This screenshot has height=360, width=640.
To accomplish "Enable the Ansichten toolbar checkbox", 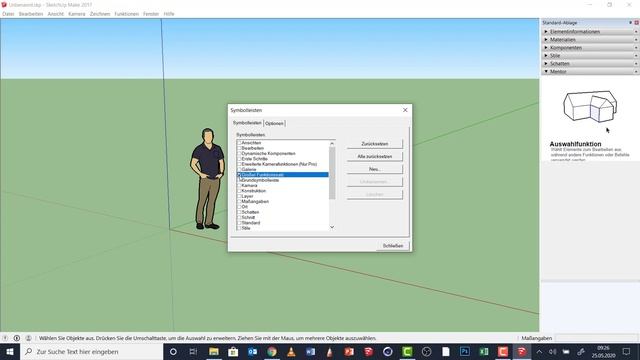I will coord(239,142).
